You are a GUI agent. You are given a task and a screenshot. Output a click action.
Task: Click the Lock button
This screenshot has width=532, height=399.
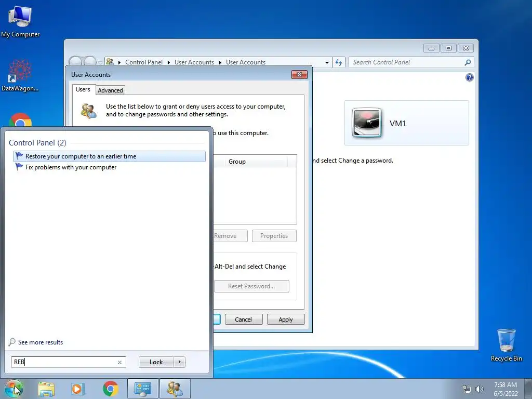click(x=156, y=362)
